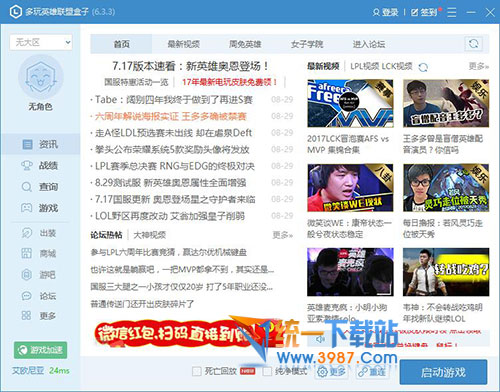Screen dimensions: 500x392
Task: Switch to the 女子学院 tab
Action: (x=307, y=44)
